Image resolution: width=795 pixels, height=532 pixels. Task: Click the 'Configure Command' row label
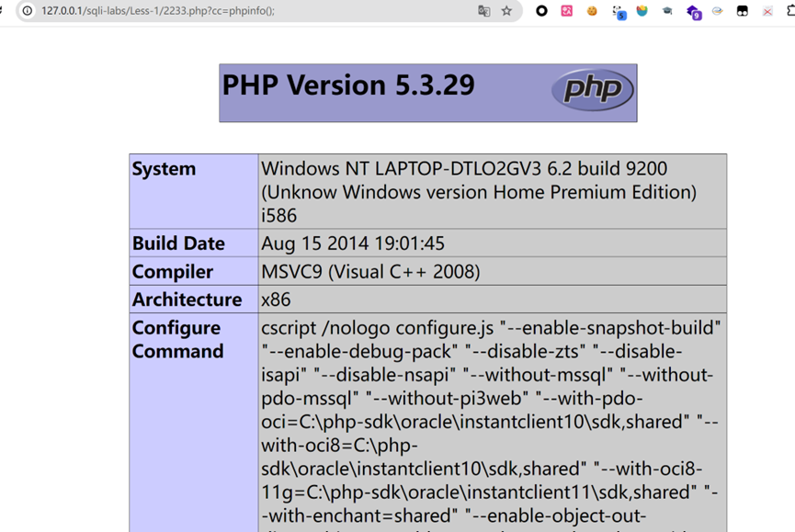coord(178,339)
